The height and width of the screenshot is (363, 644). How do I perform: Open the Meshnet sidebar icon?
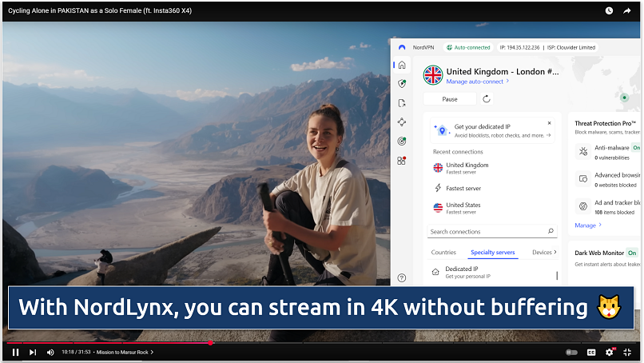tap(402, 122)
